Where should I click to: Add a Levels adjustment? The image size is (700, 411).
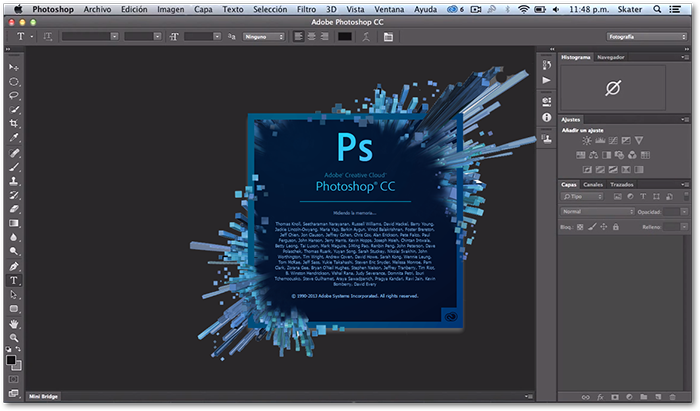click(x=600, y=141)
